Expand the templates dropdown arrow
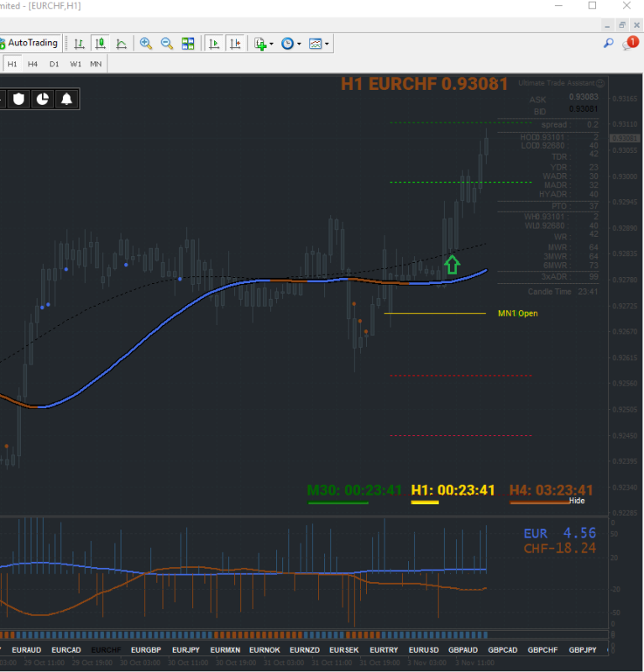Screen dimensions: 644x672 (327, 44)
